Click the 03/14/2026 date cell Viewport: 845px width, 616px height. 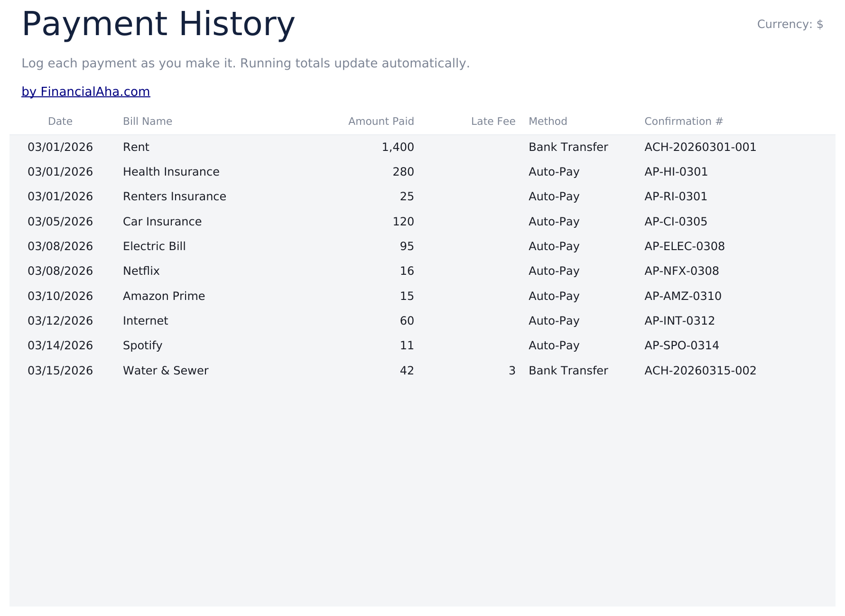(x=60, y=345)
